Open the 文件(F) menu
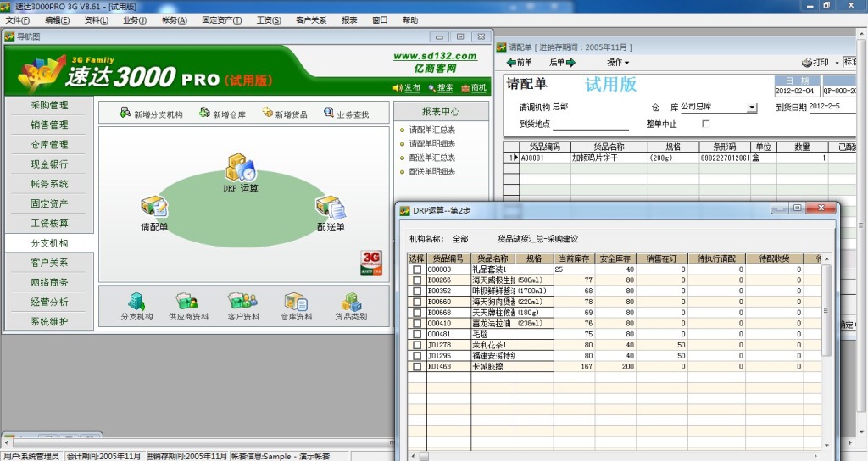868x461 pixels. click(18, 20)
